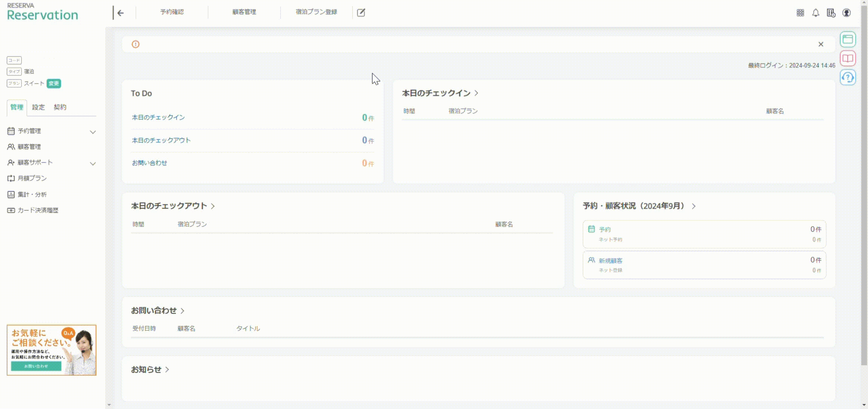Open the apps grid icon
This screenshot has height=409, width=868.
click(800, 13)
